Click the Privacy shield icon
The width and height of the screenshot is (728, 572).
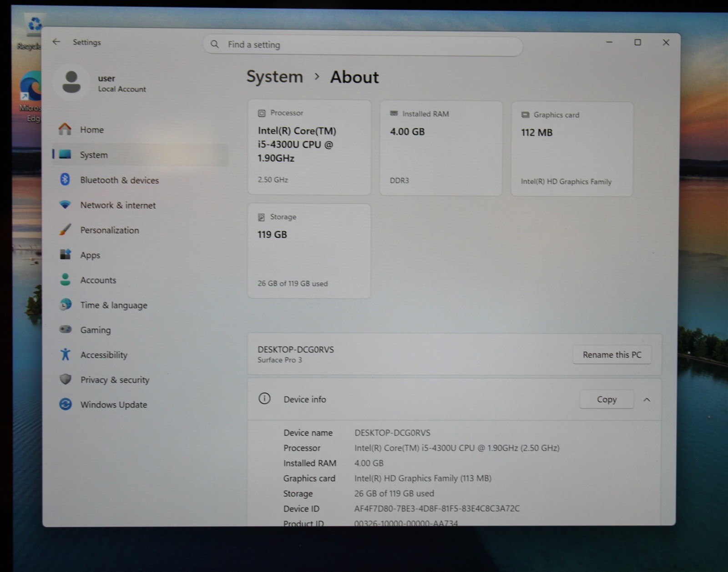[65, 379]
